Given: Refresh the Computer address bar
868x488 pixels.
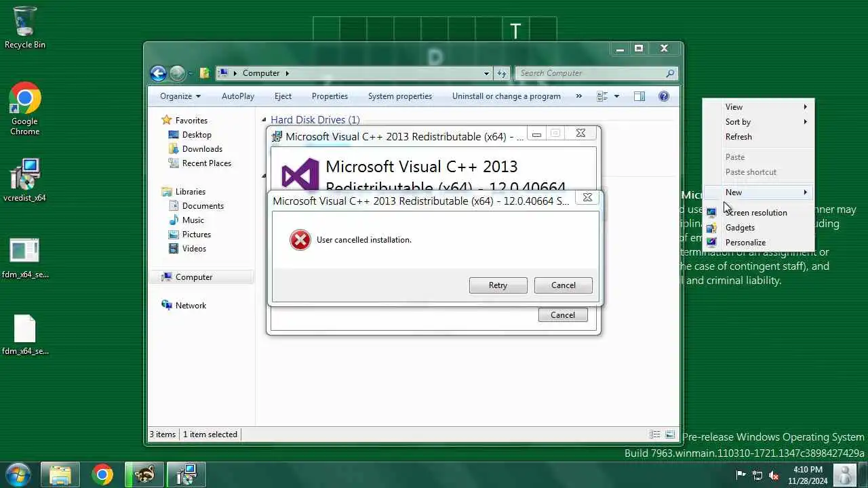Looking at the screenshot, I should point(502,73).
